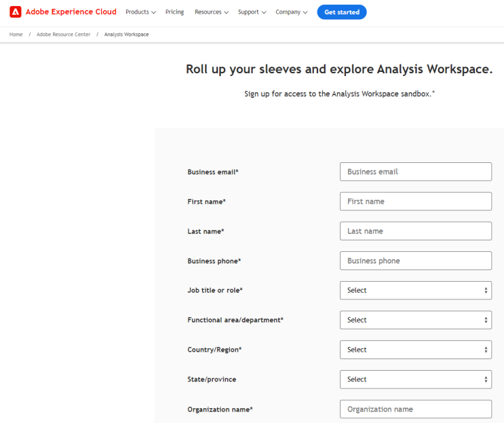
Task: Click the Job title or role* label
Action: [x=215, y=290]
